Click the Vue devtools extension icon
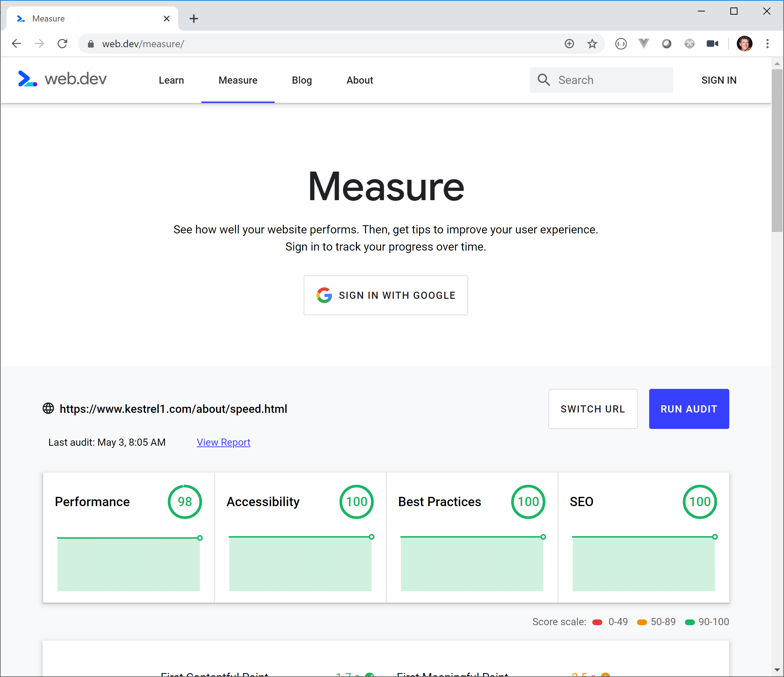Screen dimensions: 784x677 click(x=644, y=44)
